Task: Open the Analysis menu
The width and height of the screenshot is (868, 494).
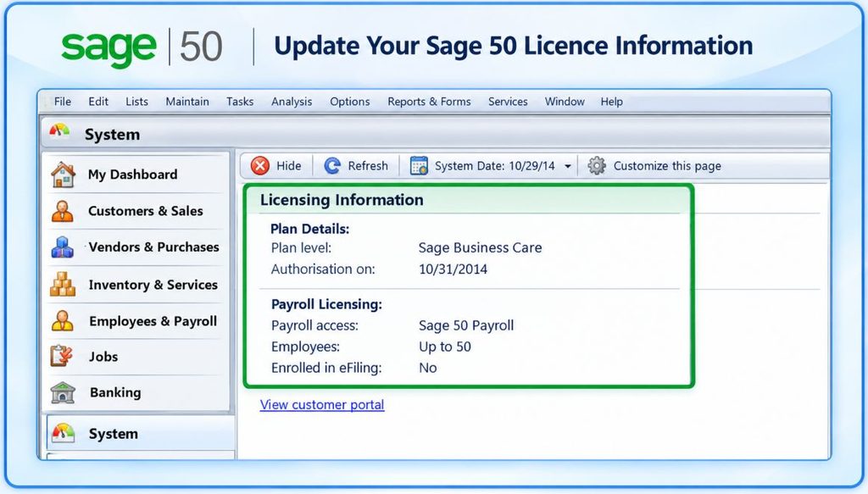Action: [292, 102]
